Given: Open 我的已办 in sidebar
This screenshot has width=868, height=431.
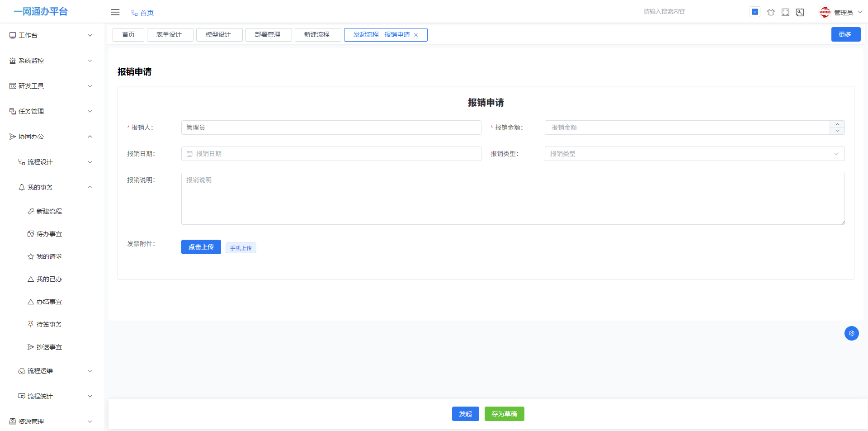Looking at the screenshot, I should coord(52,279).
